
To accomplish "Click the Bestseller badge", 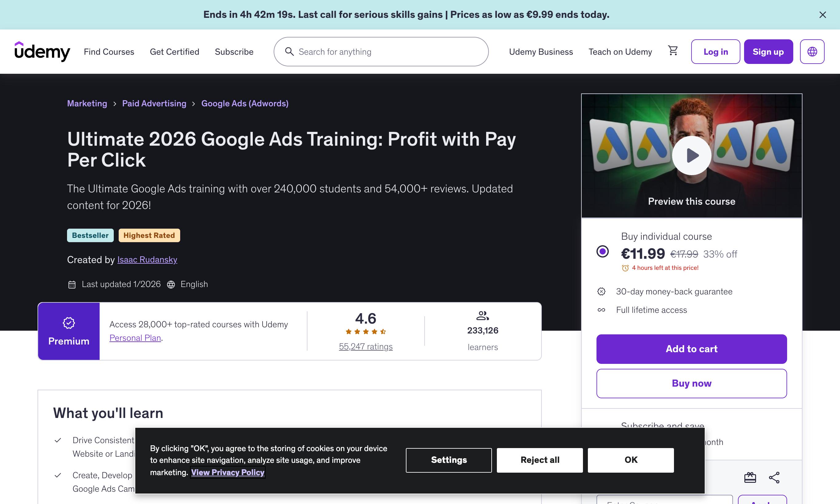I will coord(90,235).
